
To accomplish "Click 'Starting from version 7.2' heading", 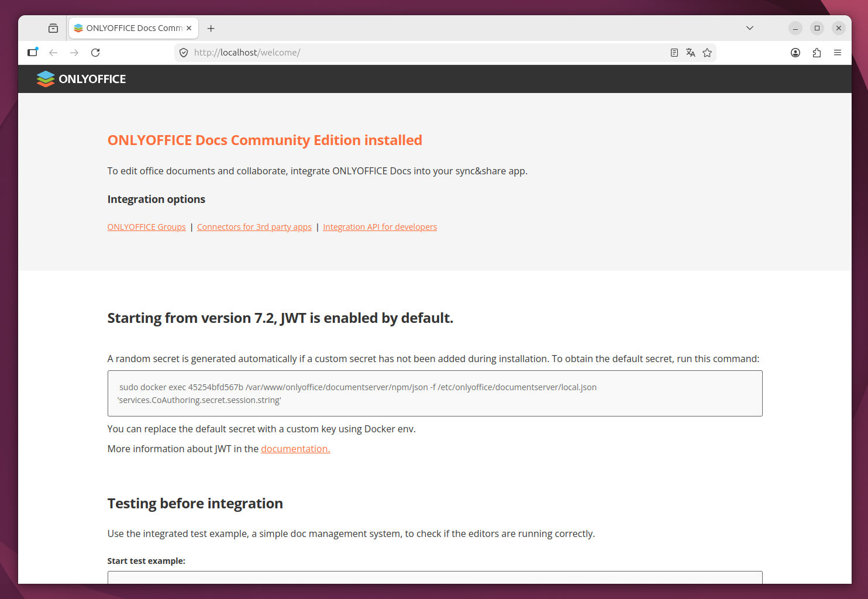I will coord(280,318).
